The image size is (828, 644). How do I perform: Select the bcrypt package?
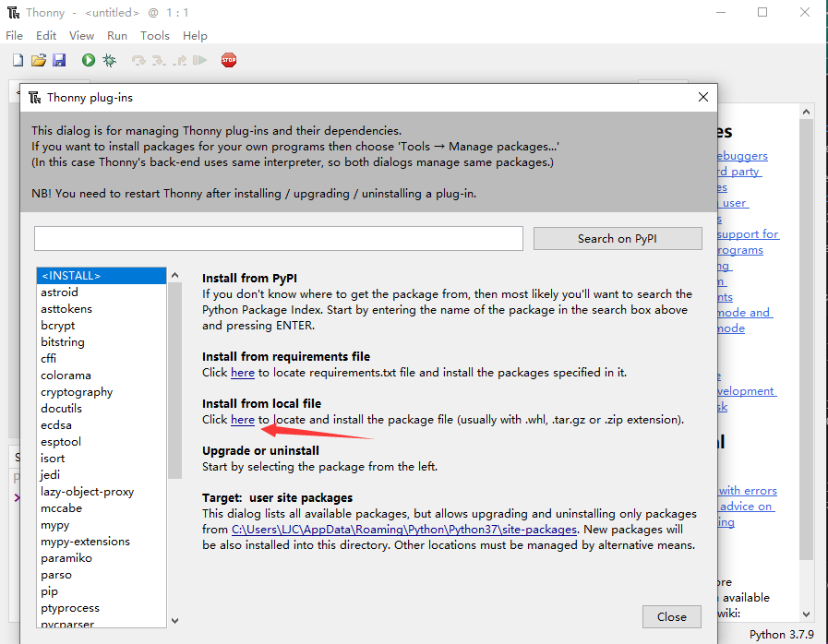(x=102, y=326)
